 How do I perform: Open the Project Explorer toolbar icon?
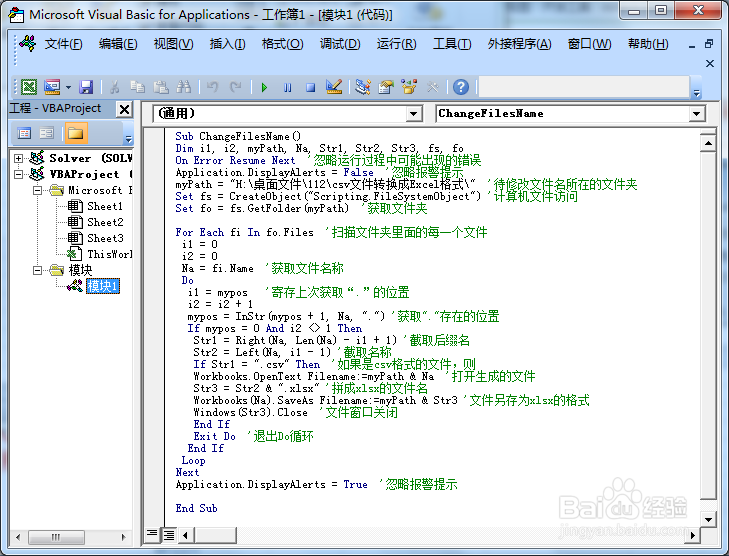pyautogui.click(x=363, y=87)
